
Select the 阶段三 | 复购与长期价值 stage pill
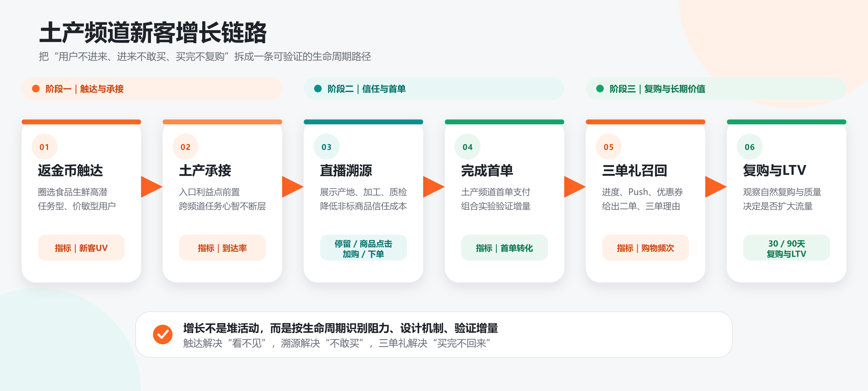pyautogui.click(x=716, y=89)
